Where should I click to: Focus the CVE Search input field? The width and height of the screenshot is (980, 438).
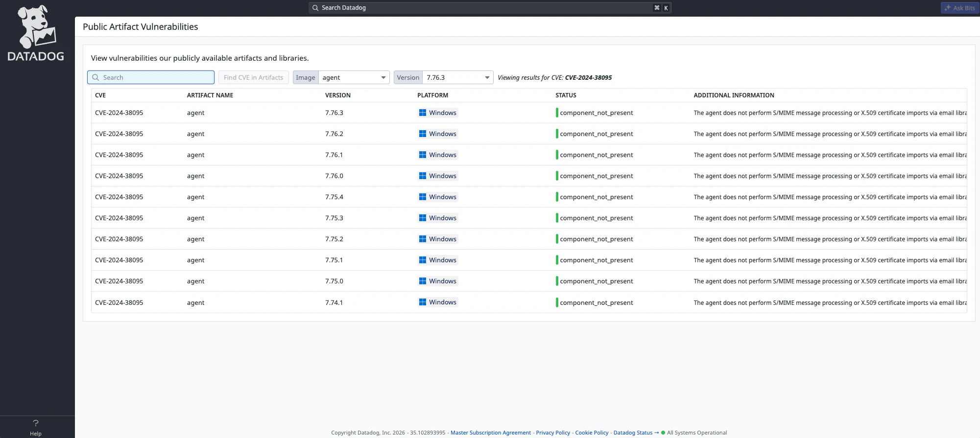(157, 78)
